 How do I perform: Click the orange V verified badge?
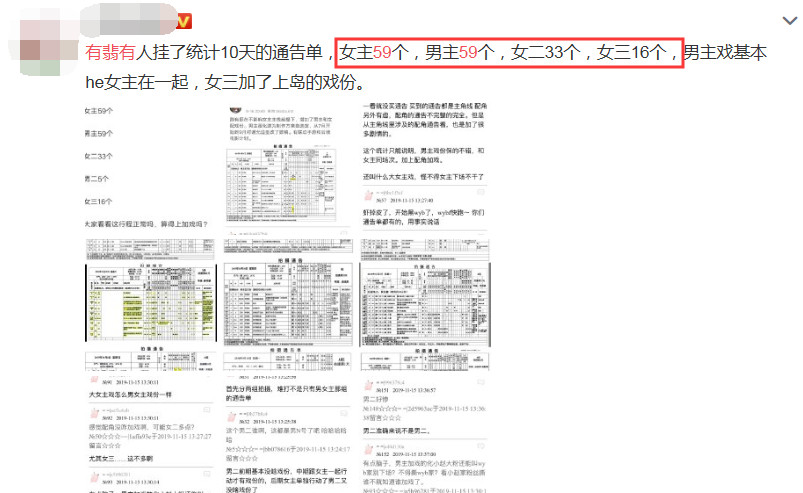[x=184, y=21]
